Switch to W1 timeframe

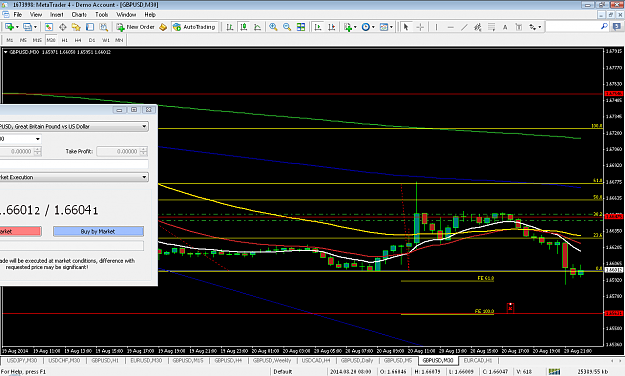coord(106,40)
